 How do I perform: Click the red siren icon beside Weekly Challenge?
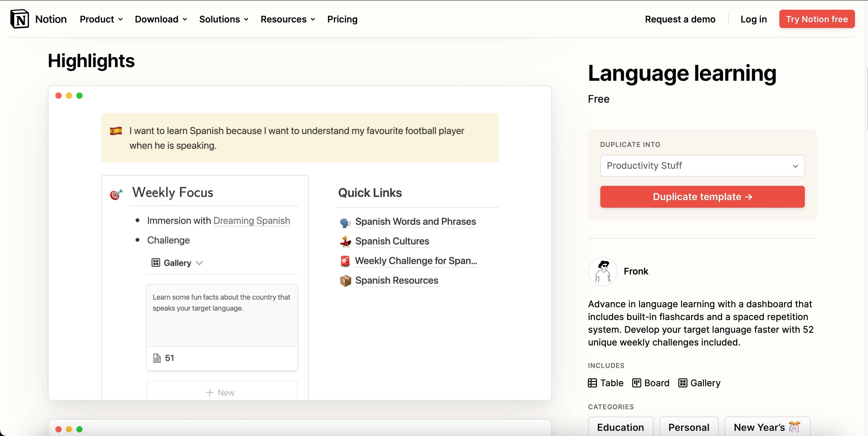click(345, 261)
